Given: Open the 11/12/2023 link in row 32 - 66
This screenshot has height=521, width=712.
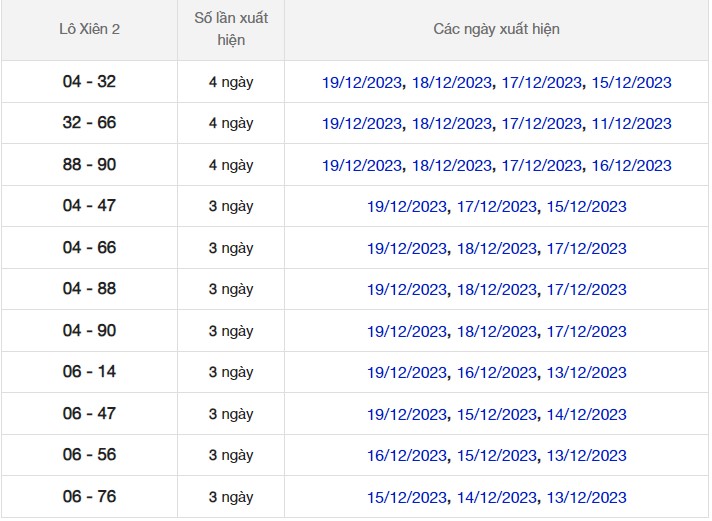Looking at the screenshot, I should coord(631,124).
